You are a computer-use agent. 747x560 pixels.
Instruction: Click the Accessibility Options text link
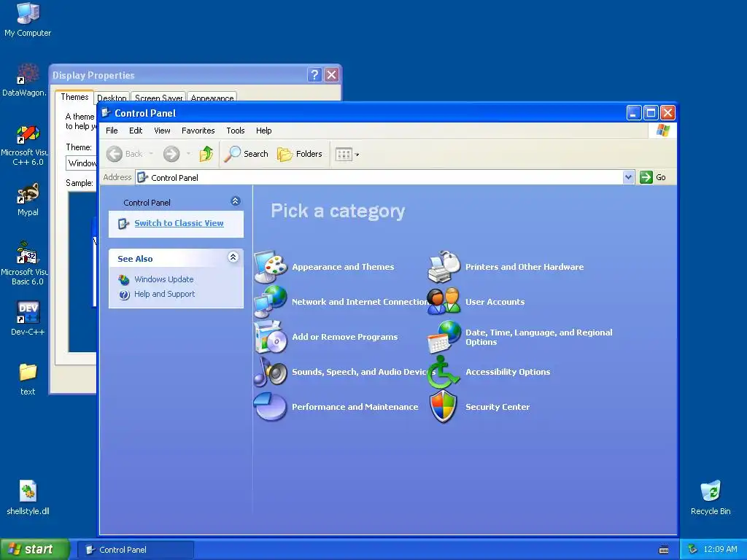click(508, 372)
